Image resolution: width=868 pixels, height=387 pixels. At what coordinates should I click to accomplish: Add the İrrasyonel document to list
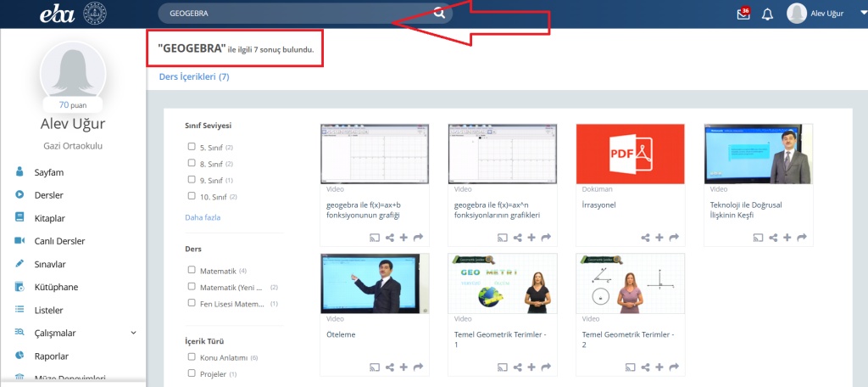(x=659, y=238)
